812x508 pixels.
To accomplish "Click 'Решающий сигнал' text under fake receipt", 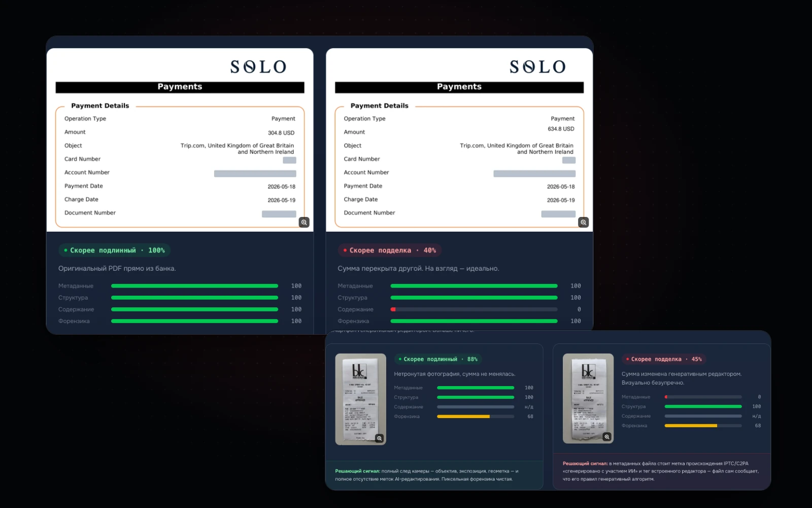I will (x=585, y=464).
